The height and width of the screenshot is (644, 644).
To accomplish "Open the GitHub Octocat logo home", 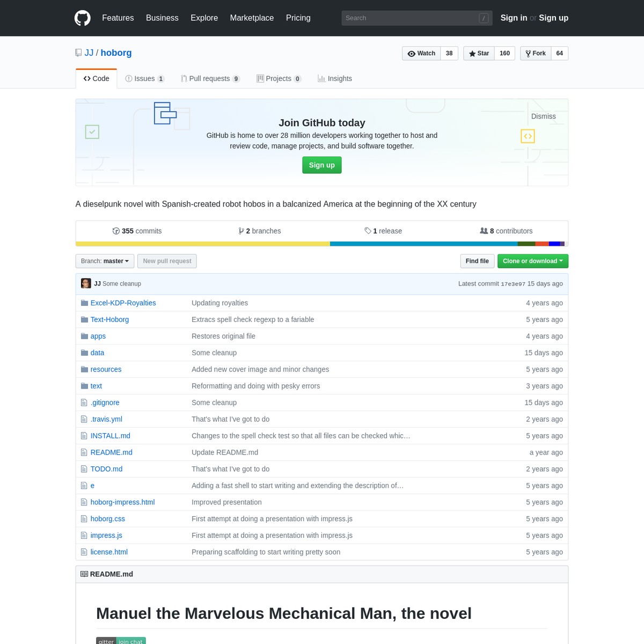I will click(83, 18).
